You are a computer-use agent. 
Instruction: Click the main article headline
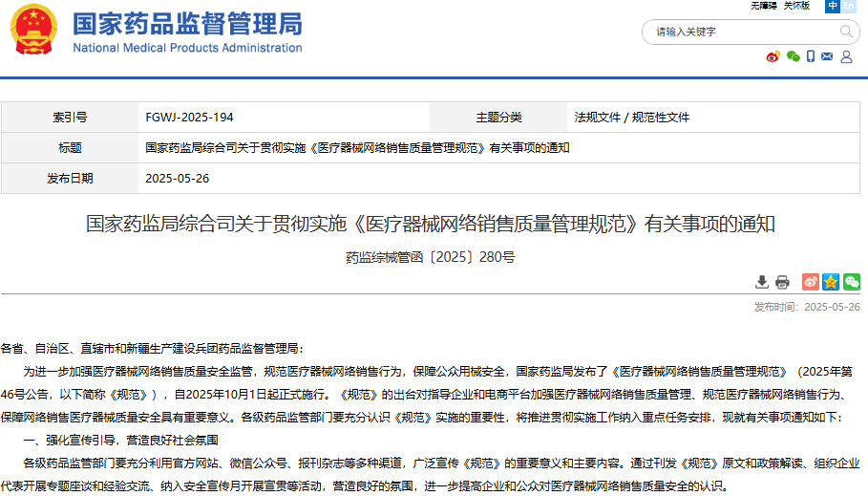point(430,224)
